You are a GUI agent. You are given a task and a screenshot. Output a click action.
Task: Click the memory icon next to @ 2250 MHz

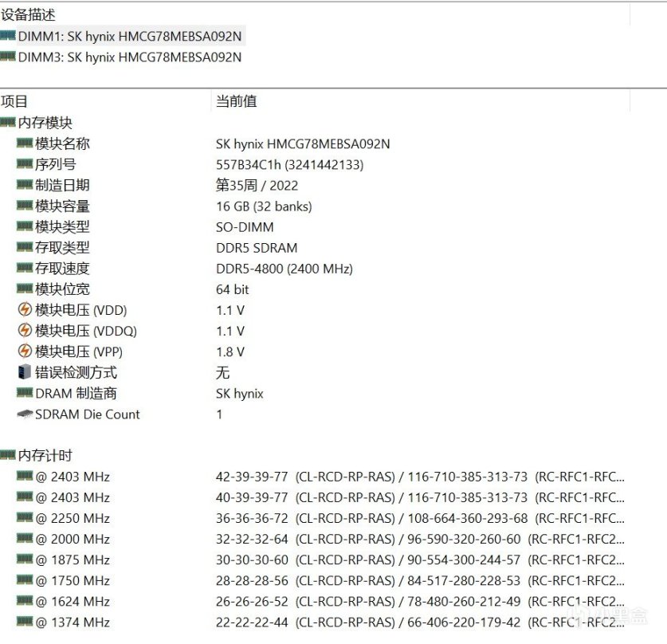coord(25,517)
